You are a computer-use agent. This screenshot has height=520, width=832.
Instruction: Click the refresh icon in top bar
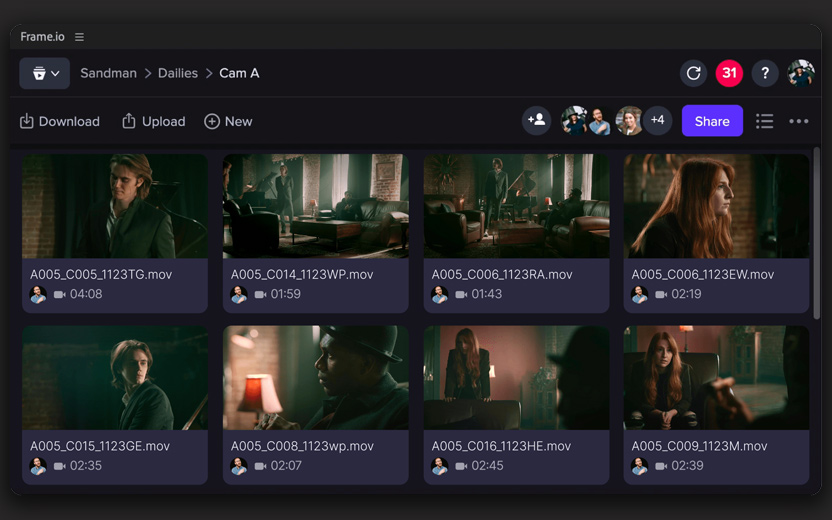coord(693,73)
